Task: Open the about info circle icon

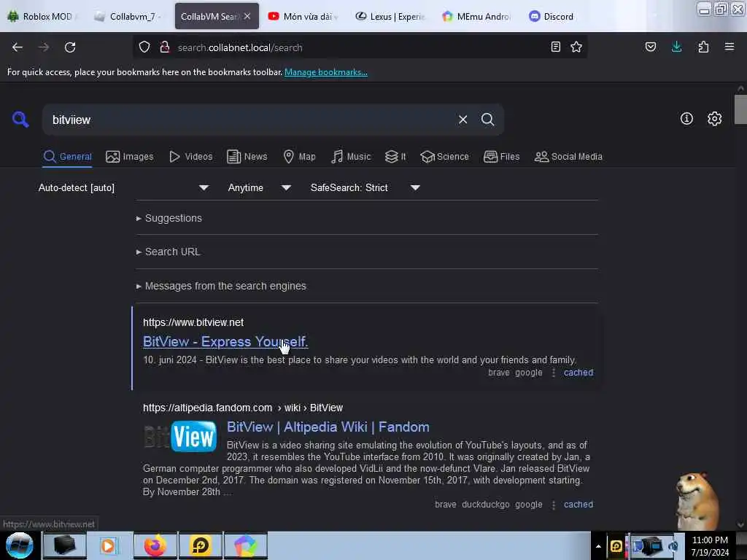Action: [686, 119]
